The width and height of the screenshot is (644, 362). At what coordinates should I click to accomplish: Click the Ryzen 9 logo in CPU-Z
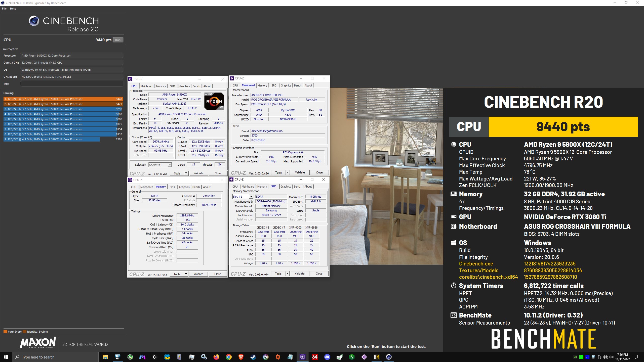click(x=214, y=101)
